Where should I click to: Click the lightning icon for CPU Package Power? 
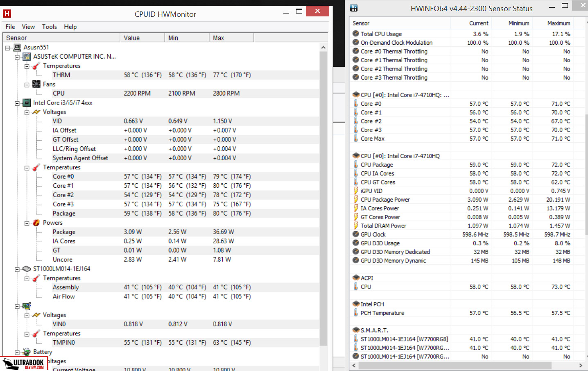356,199
